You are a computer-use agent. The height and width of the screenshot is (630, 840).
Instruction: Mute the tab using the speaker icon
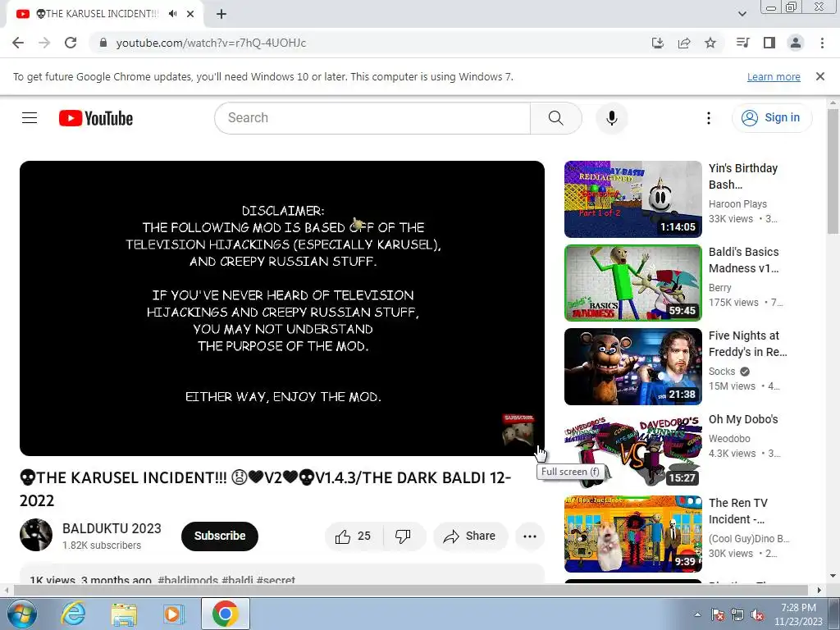(x=172, y=14)
